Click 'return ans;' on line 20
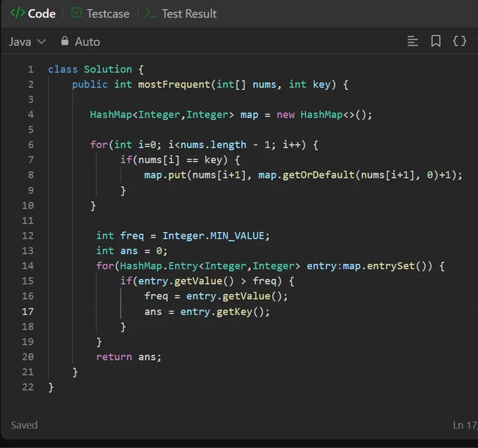This screenshot has height=448, width=478. coord(129,357)
